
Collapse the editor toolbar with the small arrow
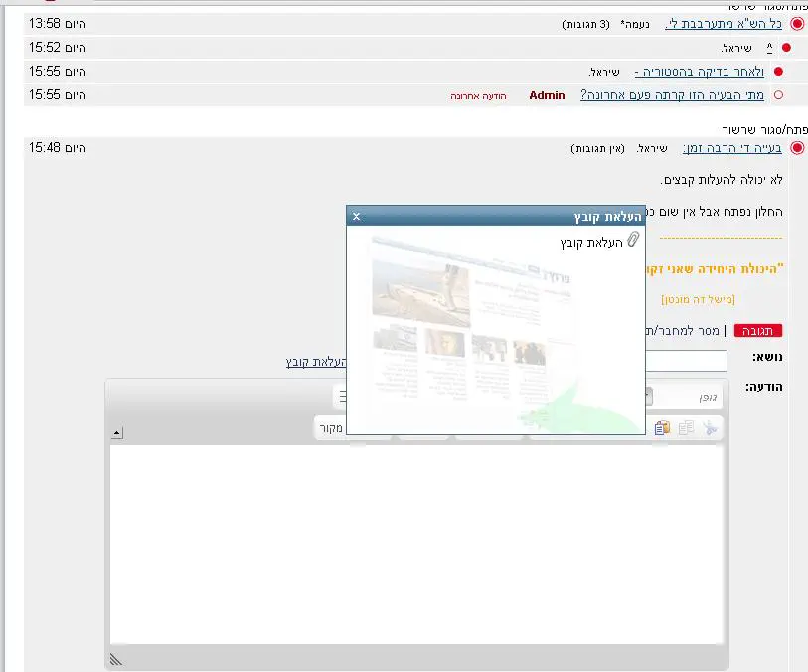pyautogui.click(x=117, y=433)
